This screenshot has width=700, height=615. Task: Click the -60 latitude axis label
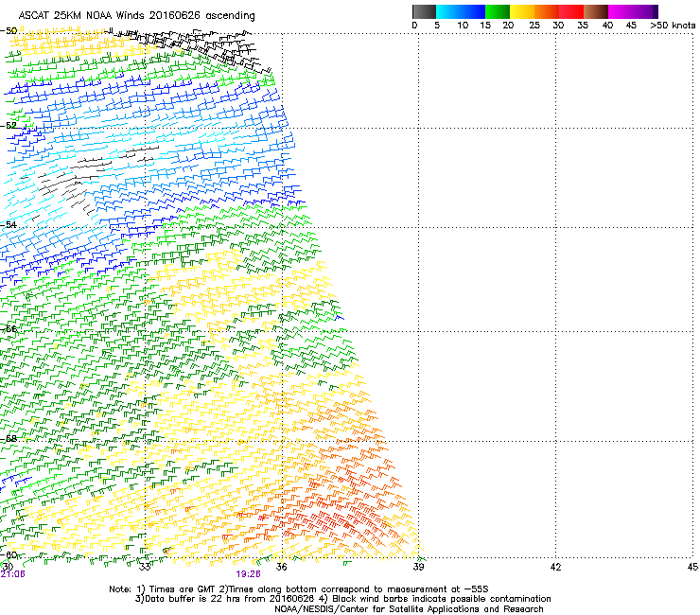pyautogui.click(x=9, y=554)
